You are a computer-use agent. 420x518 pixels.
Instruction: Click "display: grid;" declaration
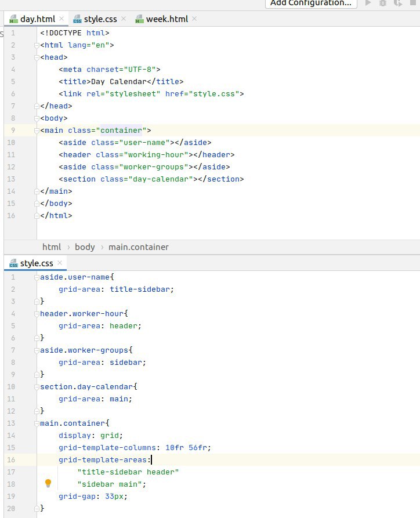point(91,436)
